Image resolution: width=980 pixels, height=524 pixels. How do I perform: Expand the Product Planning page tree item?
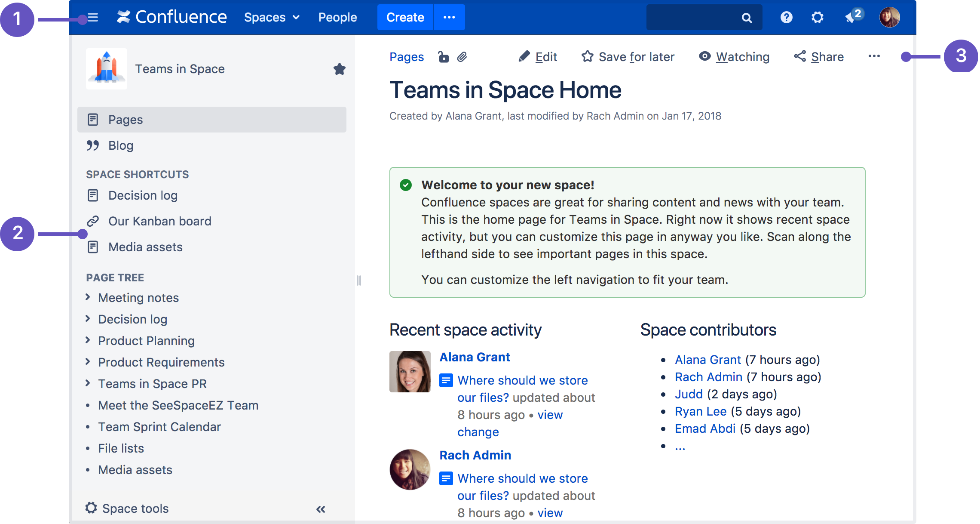pos(87,340)
